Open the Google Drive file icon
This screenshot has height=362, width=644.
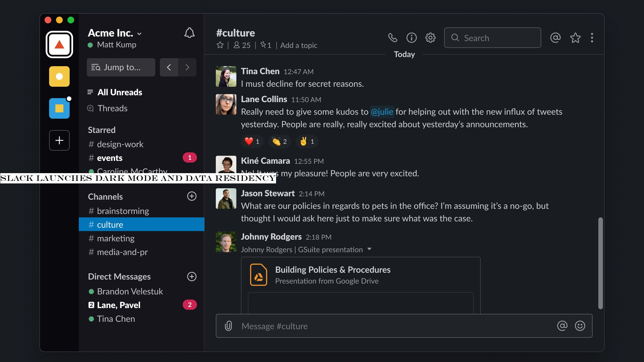tap(259, 275)
